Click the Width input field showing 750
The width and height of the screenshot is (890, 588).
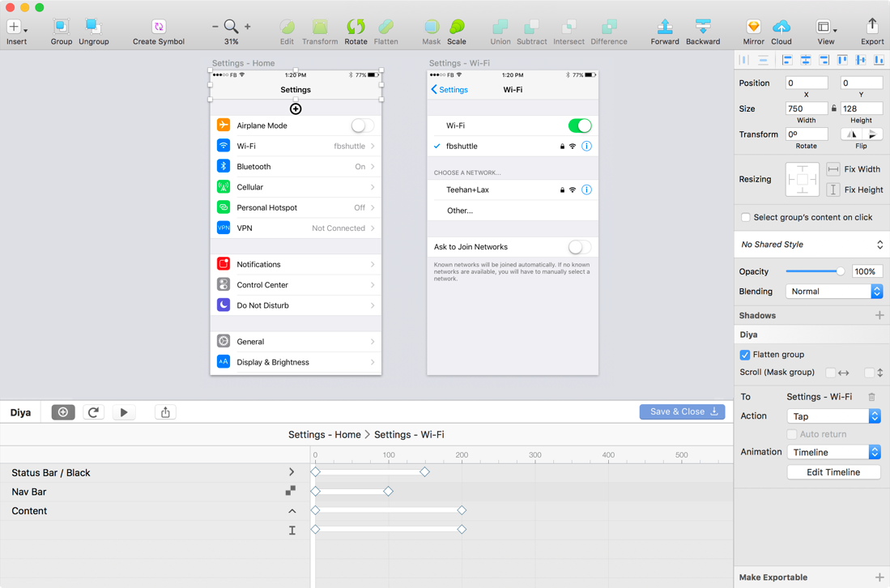(806, 108)
